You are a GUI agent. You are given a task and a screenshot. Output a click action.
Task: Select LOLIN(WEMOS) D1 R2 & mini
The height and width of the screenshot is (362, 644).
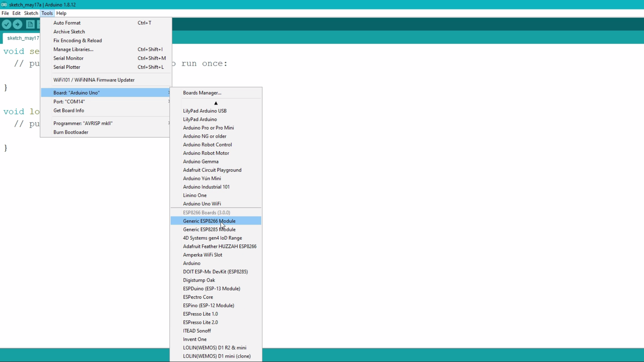point(215,348)
